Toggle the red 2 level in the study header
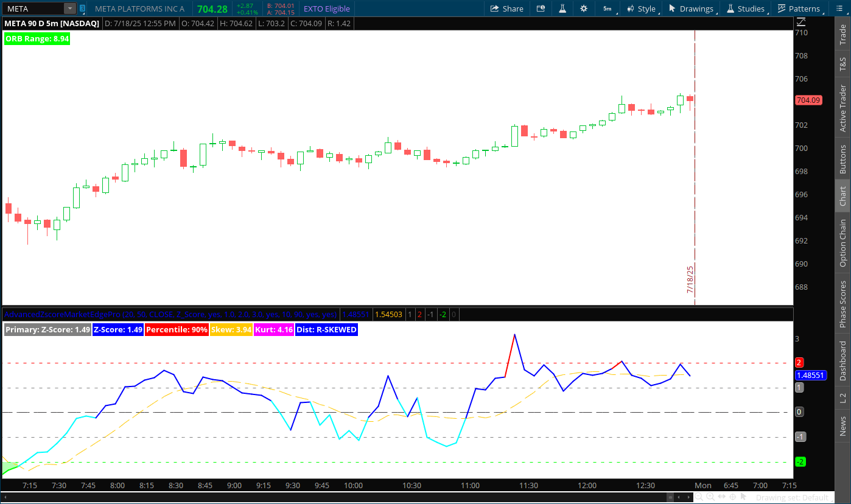Image resolution: width=851 pixels, height=504 pixels. point(420,314)
